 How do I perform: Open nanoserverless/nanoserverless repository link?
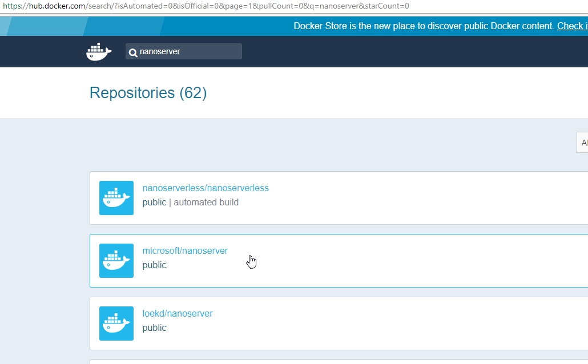click(x=206, y=188)
